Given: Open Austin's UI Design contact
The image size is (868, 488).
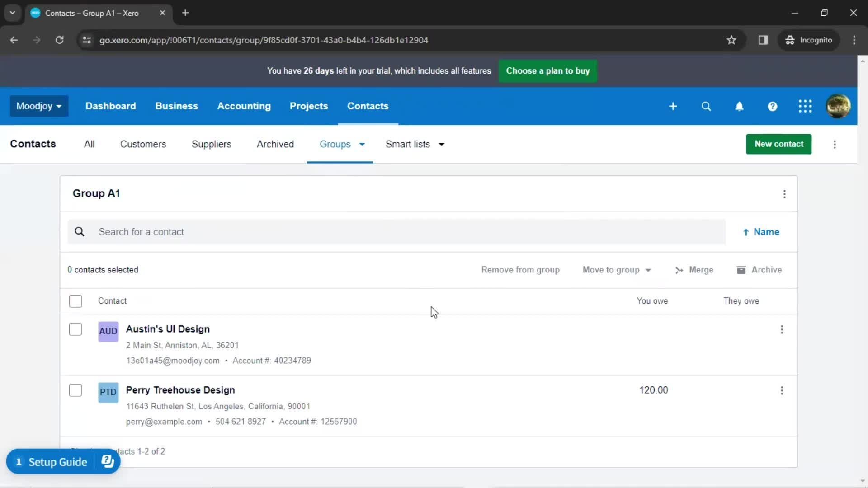Looking at the screenshot, I should (x=168, y=329).
